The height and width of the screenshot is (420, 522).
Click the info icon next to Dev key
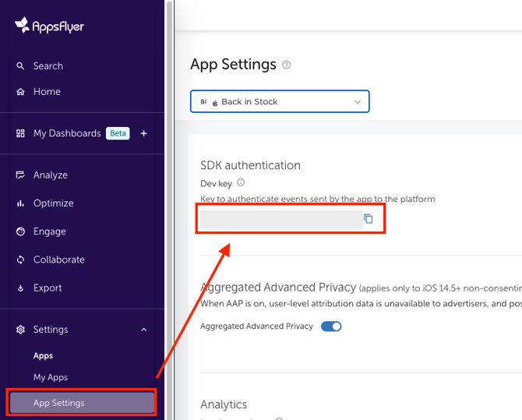(241, 183)
